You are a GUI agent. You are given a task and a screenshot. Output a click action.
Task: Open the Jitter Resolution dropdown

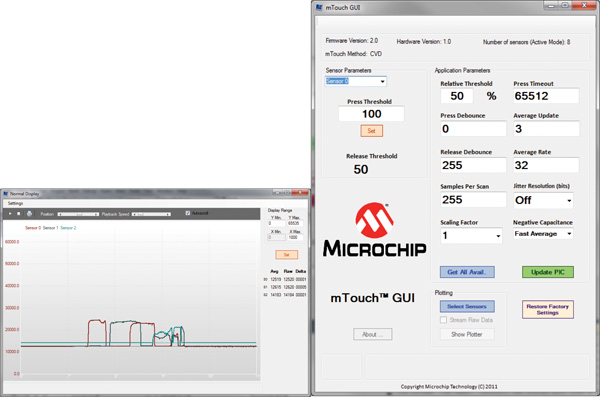pyautogui.click(x=543, y=200)
